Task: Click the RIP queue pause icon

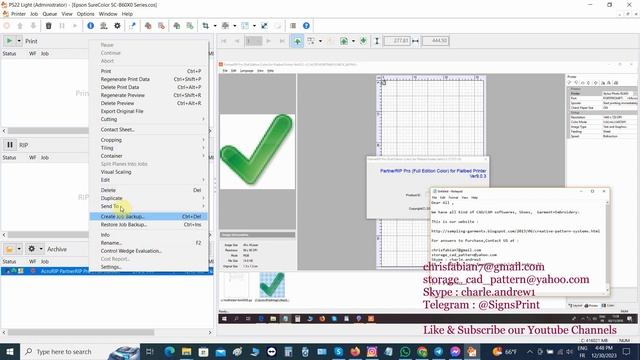Action: (x=10, y=145)
